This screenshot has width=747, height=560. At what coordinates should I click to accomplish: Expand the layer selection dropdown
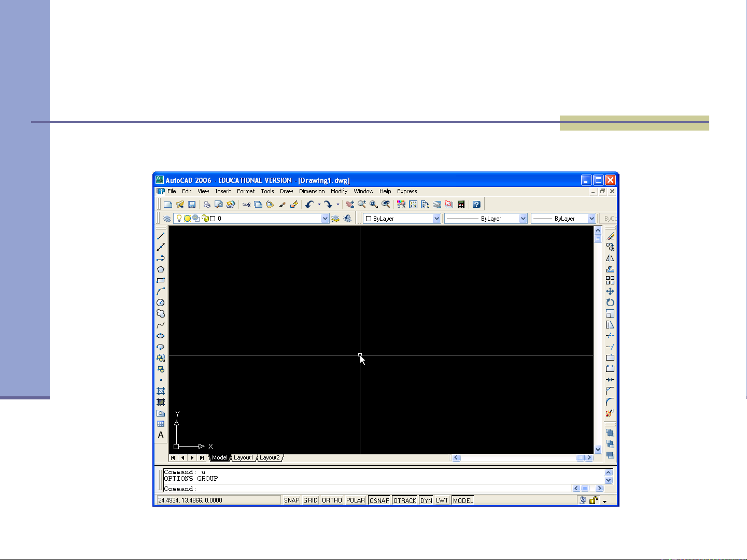325,219
